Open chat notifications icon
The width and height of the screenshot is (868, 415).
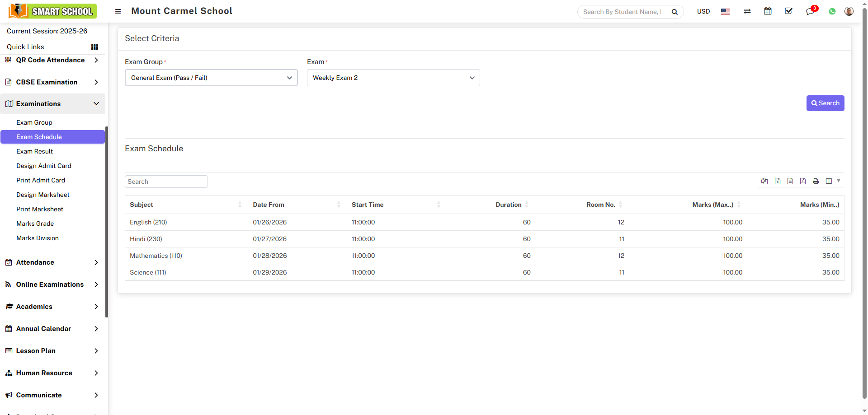click(x=810, y=11)
